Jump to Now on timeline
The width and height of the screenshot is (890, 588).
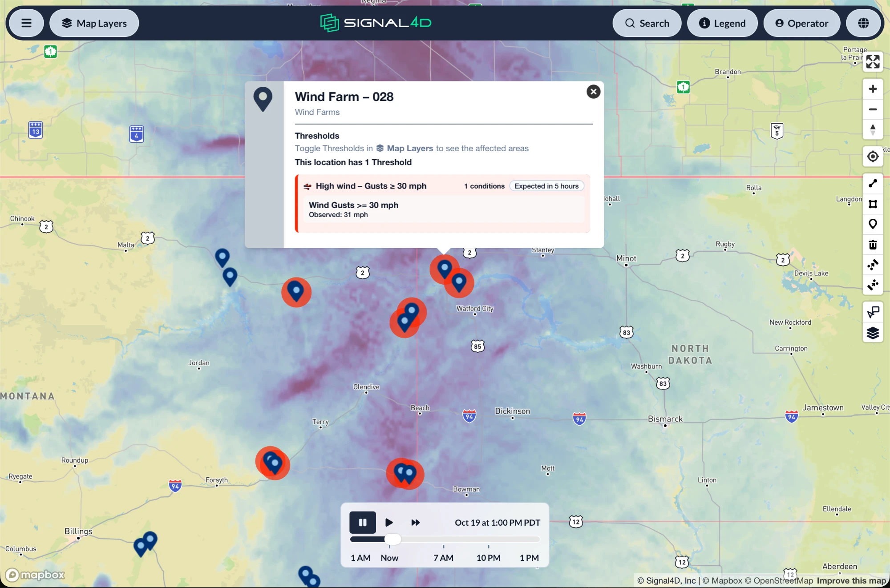pyautogui.click(x=389, y=558)
